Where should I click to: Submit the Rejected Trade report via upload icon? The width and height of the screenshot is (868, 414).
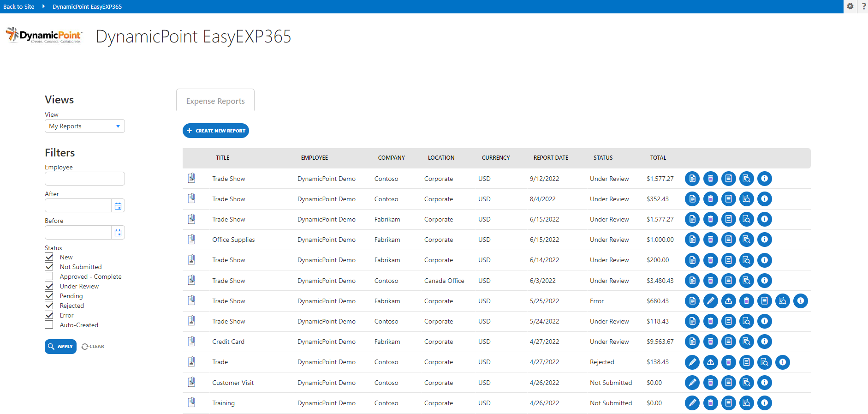[x=710, y=362]
